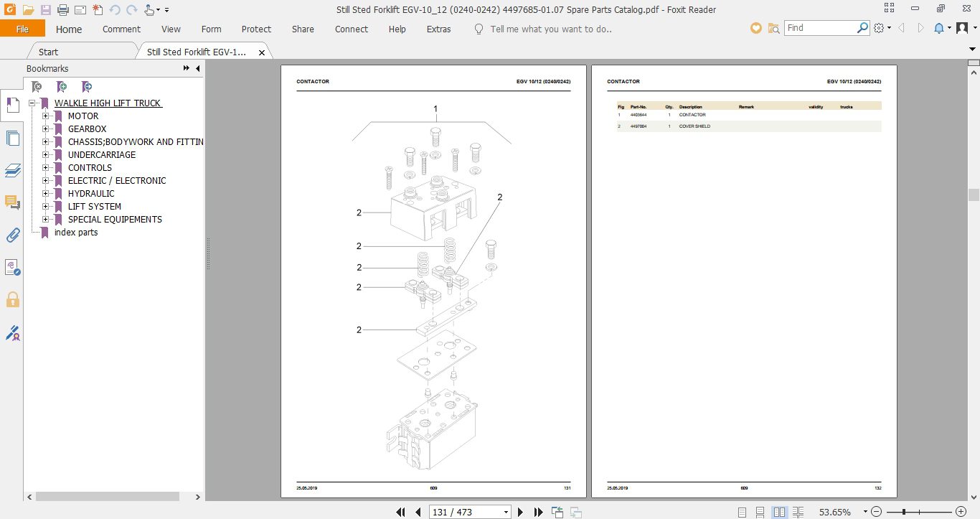The height and width of the screenshot is (519, 980).
Task: Open the Attachments paperclip panel
Action: click(x=12, y=235)
